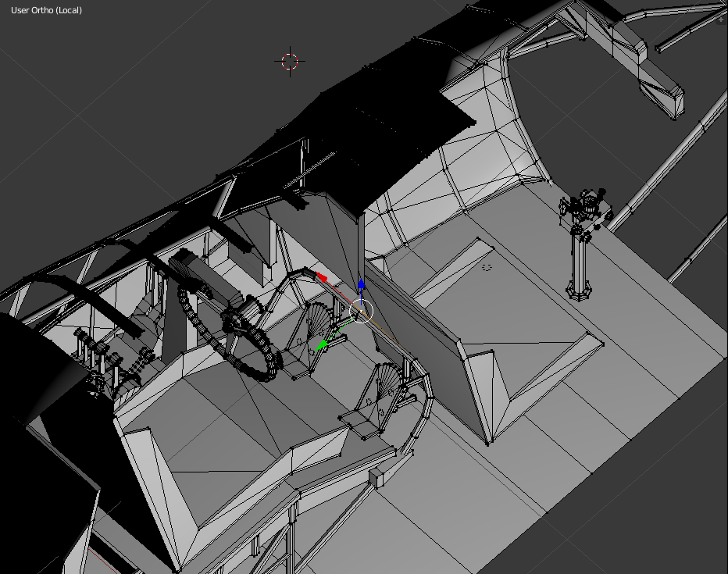Click the blue Z-axis manipulator arrow
This screenshot has width=728, height=574.
click(x=361, y=284)
